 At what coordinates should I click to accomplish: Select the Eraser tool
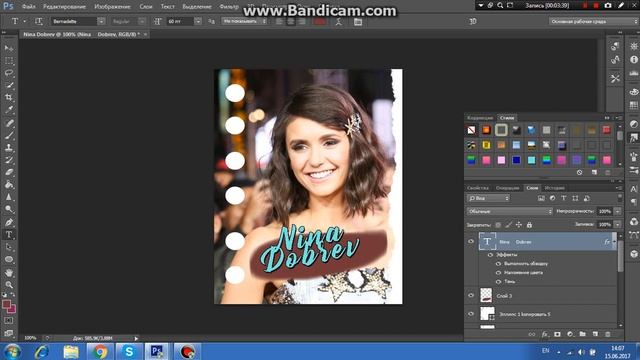(x=9, y=172)
